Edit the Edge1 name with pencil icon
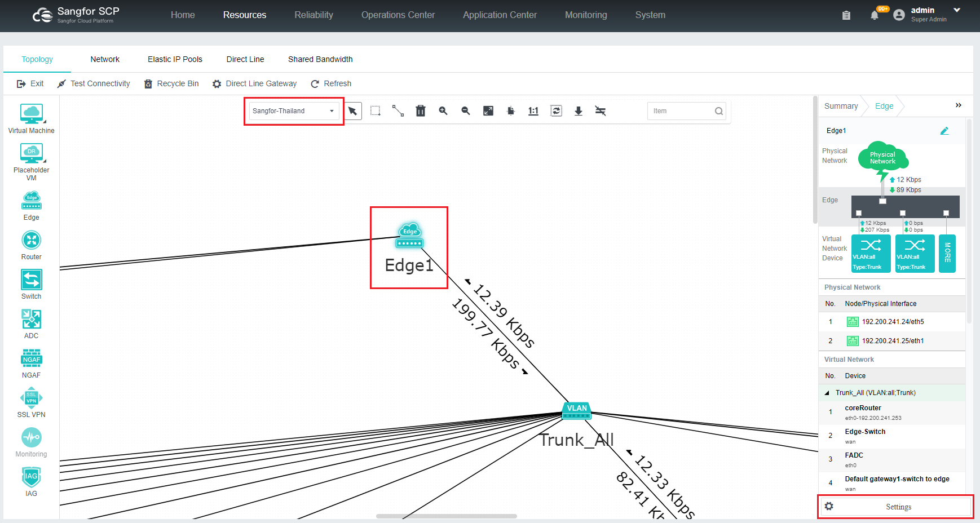The width and height of the screenshot is (980, 523). (944, 131)
